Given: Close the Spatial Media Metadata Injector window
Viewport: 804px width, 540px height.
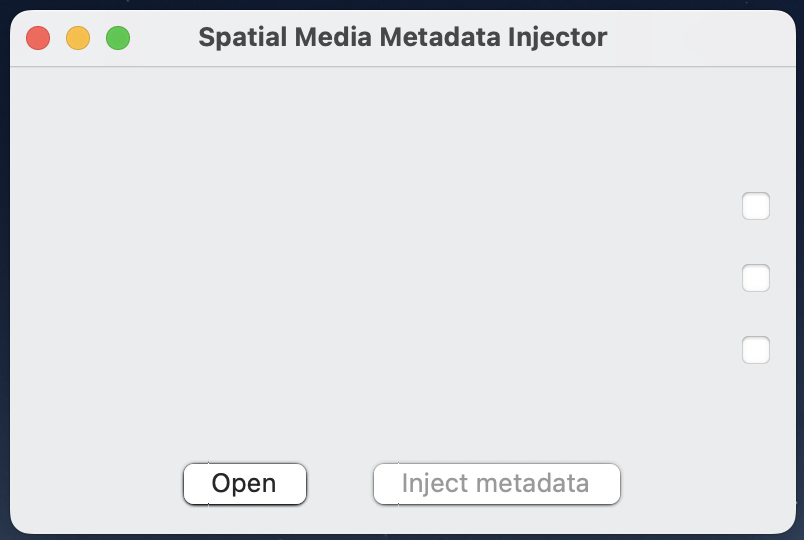Looking at the screenshot, I should point(38,39).
